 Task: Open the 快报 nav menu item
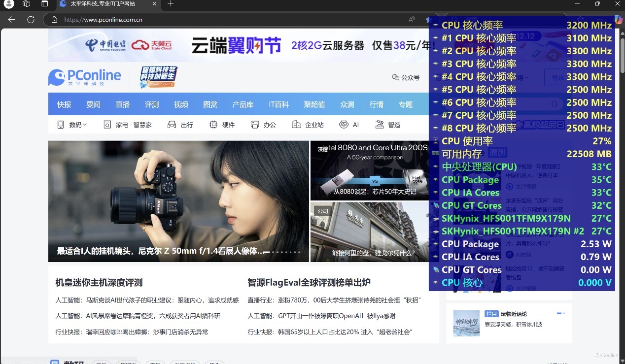click(64, 104)
